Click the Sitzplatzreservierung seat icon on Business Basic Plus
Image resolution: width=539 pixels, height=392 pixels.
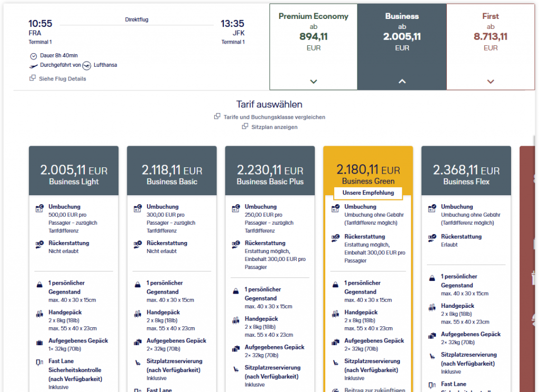[x=237, y=369]
